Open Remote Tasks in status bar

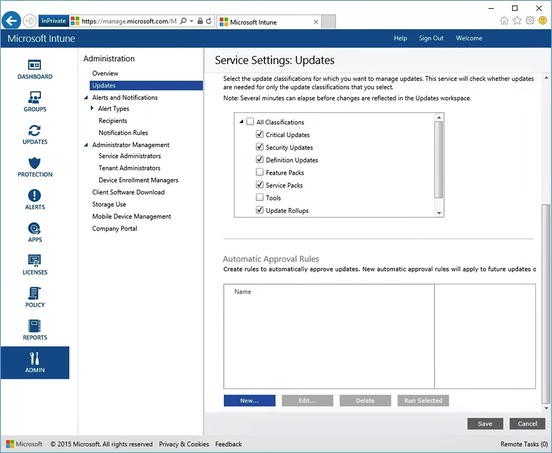pos(524,444)
